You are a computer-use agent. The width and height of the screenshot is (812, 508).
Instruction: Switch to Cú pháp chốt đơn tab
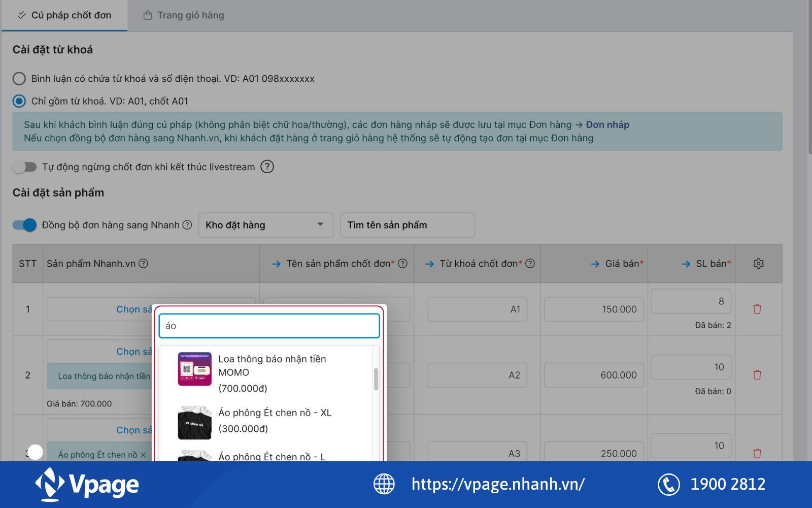[64, 15]
